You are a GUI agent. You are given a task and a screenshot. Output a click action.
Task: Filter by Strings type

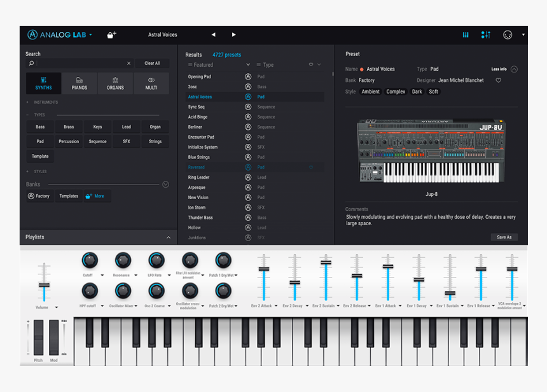[x=155, y=141]
